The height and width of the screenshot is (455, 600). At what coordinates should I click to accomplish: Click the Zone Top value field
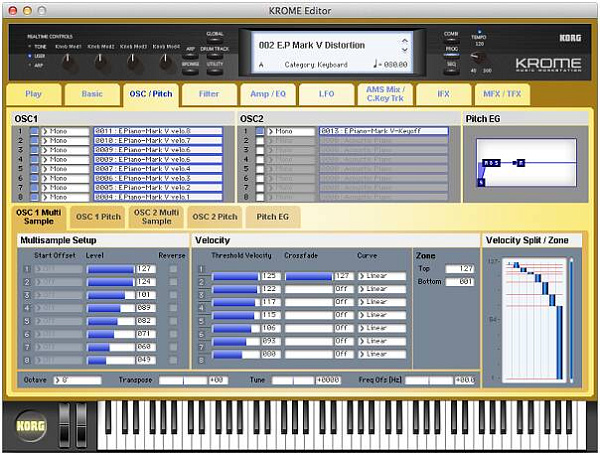click(460, 269)
